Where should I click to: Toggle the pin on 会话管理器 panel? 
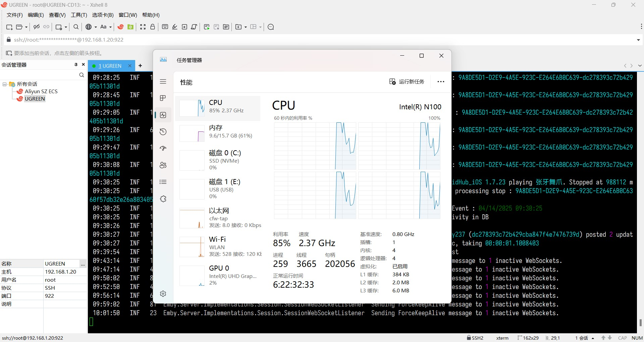coord(76,64)
